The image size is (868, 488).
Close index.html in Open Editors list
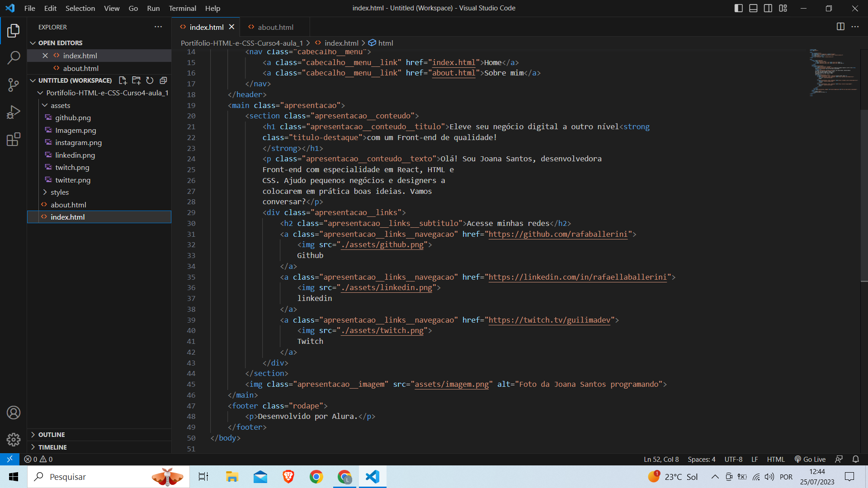coord(45,56)
